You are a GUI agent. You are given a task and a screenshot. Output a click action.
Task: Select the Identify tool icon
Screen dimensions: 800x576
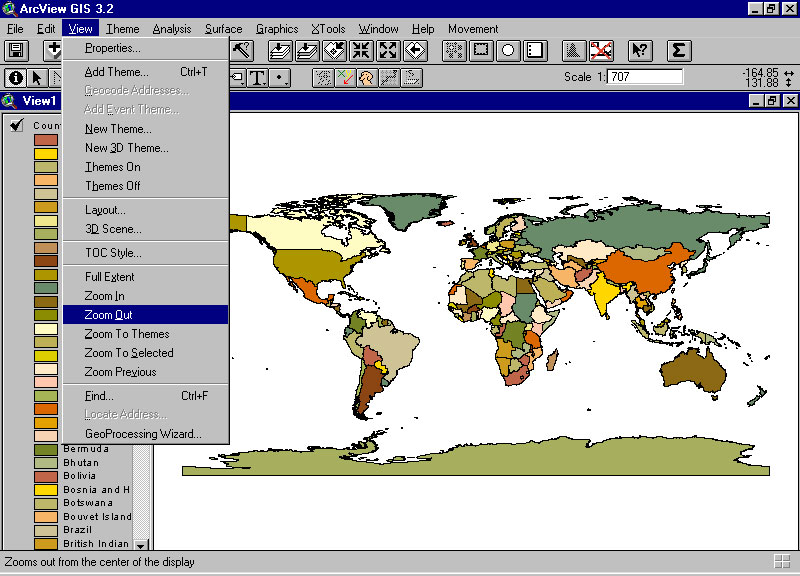tap(16, 77)
